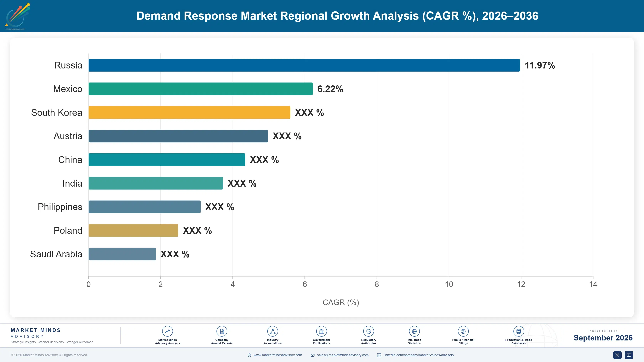Click the Mexico green bar
The image size is (644, 362).
(x=200, y=89)
